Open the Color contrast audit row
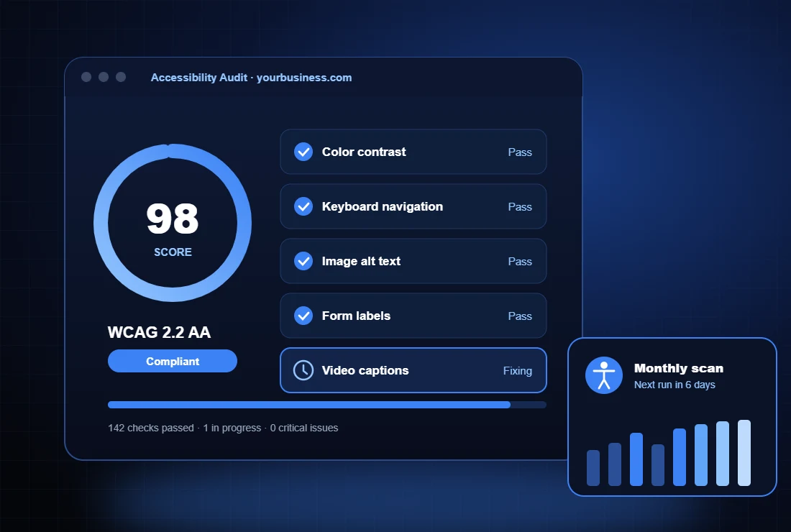 click(413, 152)
